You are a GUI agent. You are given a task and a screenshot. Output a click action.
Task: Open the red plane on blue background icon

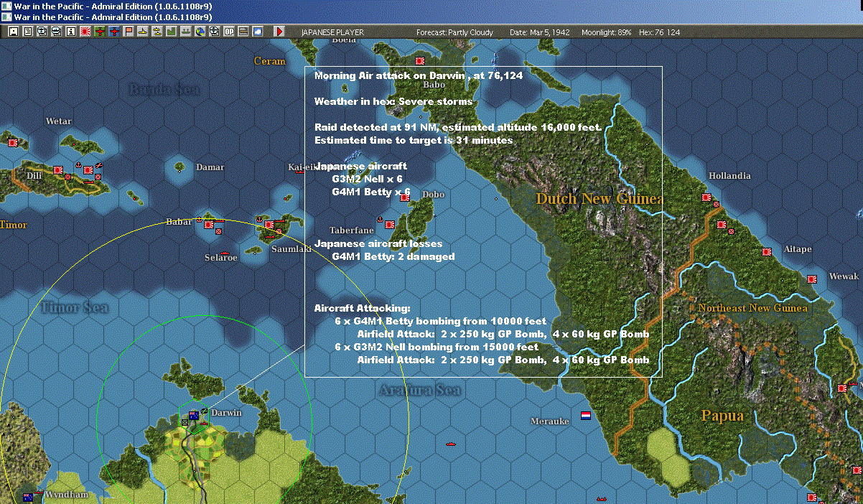114,32
